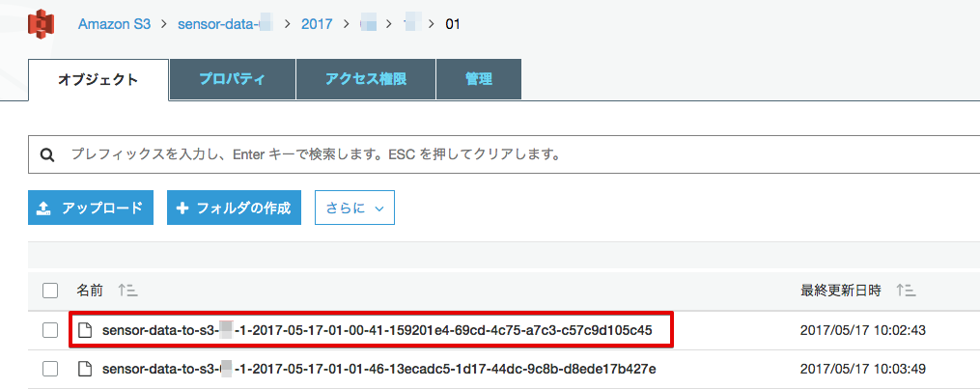Click the フォルダの作成 button

point(234,208)
